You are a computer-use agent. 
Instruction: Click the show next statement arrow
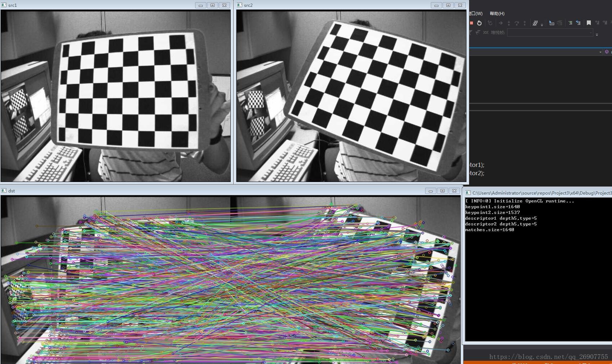coord(500,23)
